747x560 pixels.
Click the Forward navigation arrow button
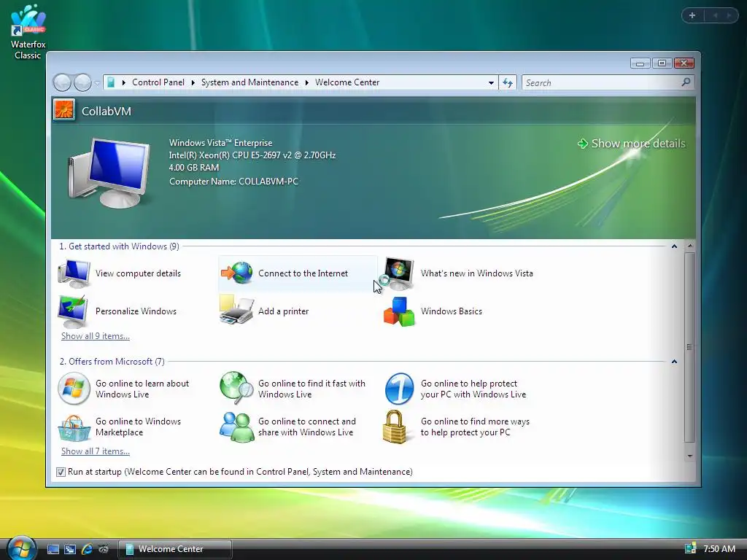coord(83,83)
